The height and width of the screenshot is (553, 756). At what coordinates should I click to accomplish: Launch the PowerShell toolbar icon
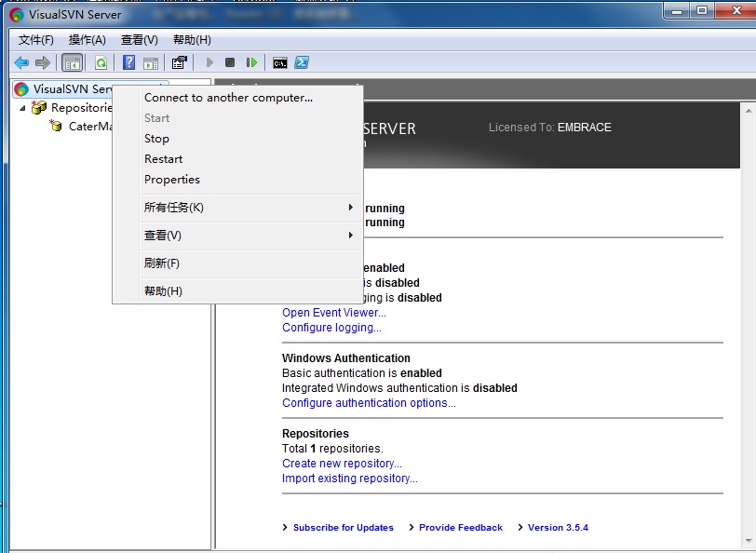pyautogui.click(x=302, y=62)
